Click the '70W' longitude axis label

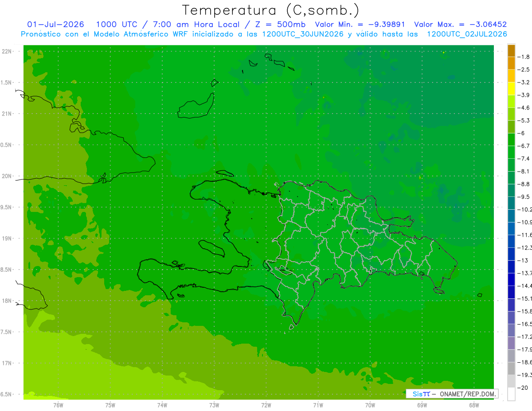pos(370,405)
